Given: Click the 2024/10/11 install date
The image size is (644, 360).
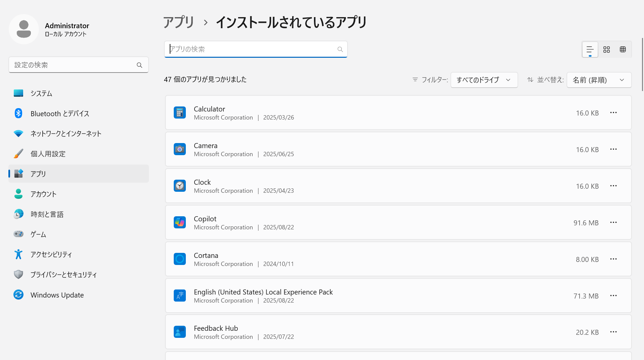Looking at the screenshot, I should coord(278,264).
